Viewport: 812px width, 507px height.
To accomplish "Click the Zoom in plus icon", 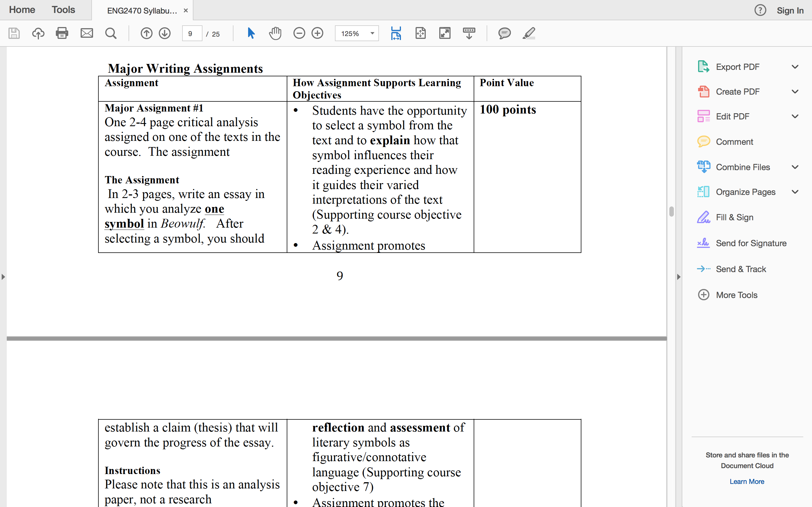I will tap(317, 33).
